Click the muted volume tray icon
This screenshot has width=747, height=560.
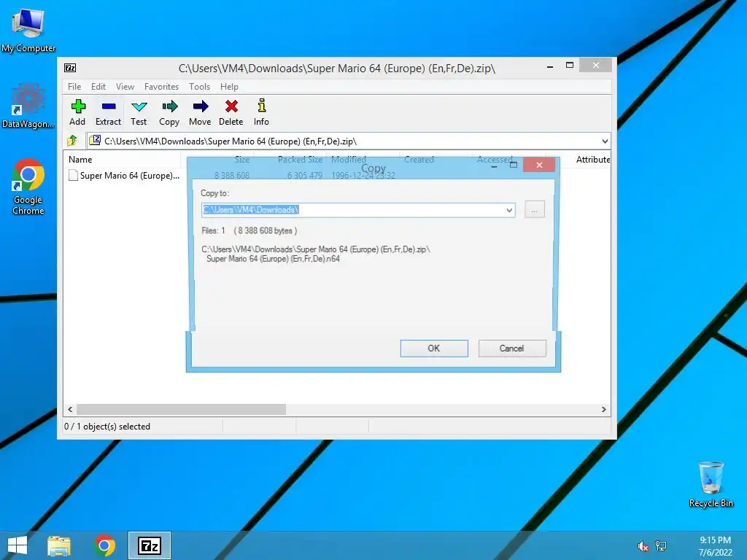(643, 546)
